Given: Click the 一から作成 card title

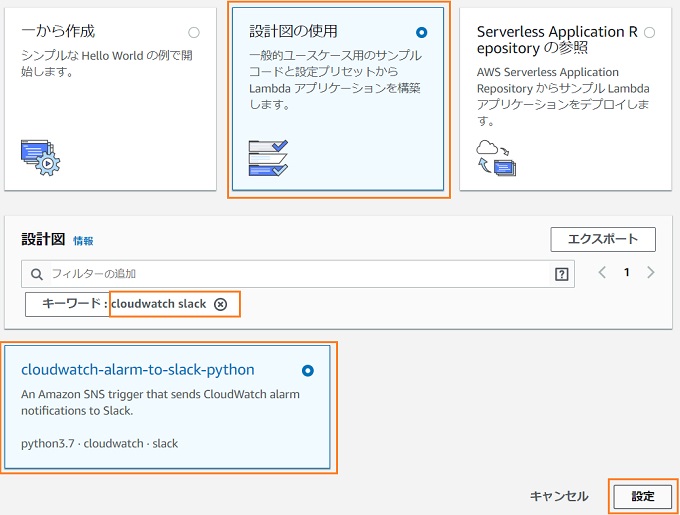Looking at the screenshot, I should pyautogui.click(x=58, y=31).
